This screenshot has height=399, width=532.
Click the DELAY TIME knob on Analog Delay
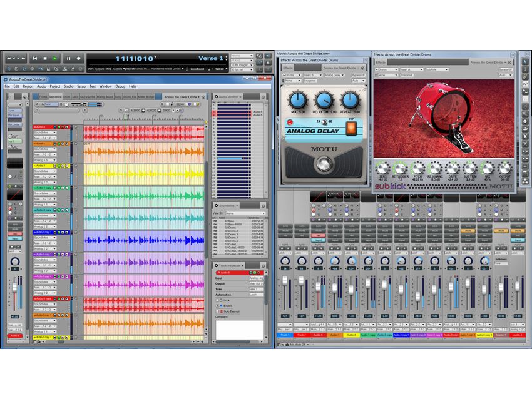[324, 100]
